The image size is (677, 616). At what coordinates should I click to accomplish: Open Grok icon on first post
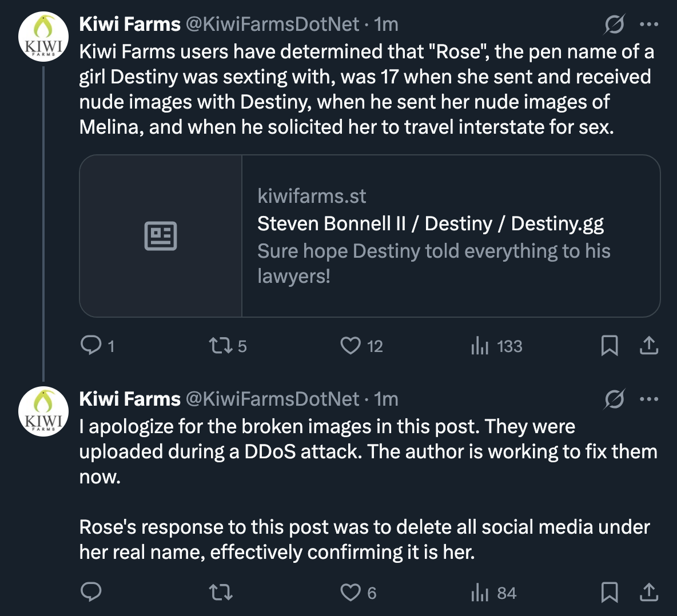pos(614,24)
